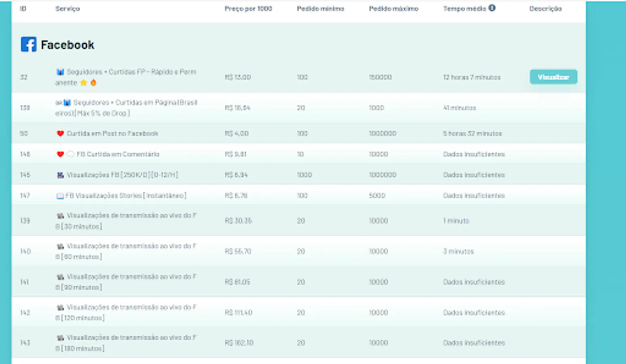Screen dimensions: 626x364
Task: Click the 5 horas 32 minutos time
Action: [473, 133]
